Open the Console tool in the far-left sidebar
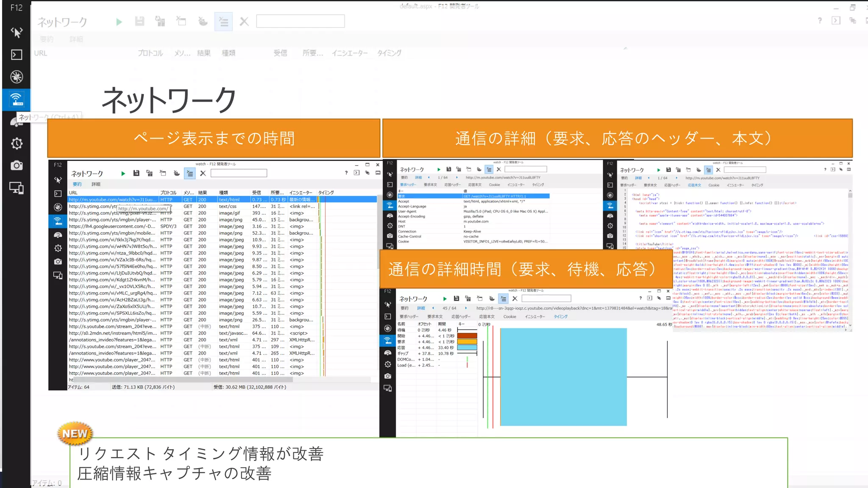The image size is (868, 488). click(x=17, y=55)
